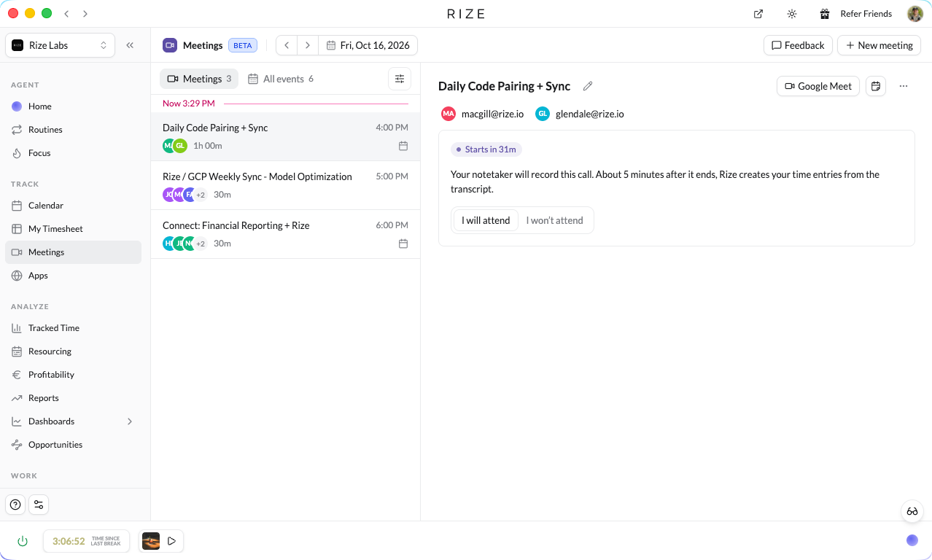932x560 pixels.
Task: Play focus music
Action: pyautogui.click(x=172, y=541)
